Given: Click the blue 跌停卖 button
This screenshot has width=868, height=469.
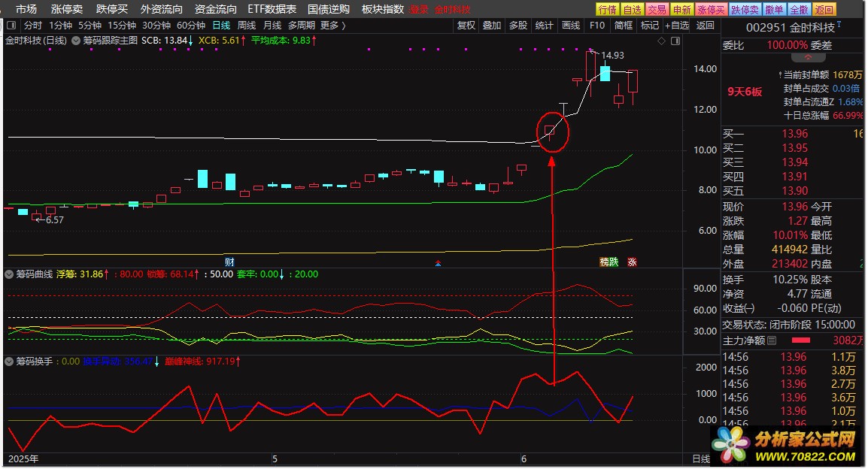Looking at the screenshot, I should 745,10.
